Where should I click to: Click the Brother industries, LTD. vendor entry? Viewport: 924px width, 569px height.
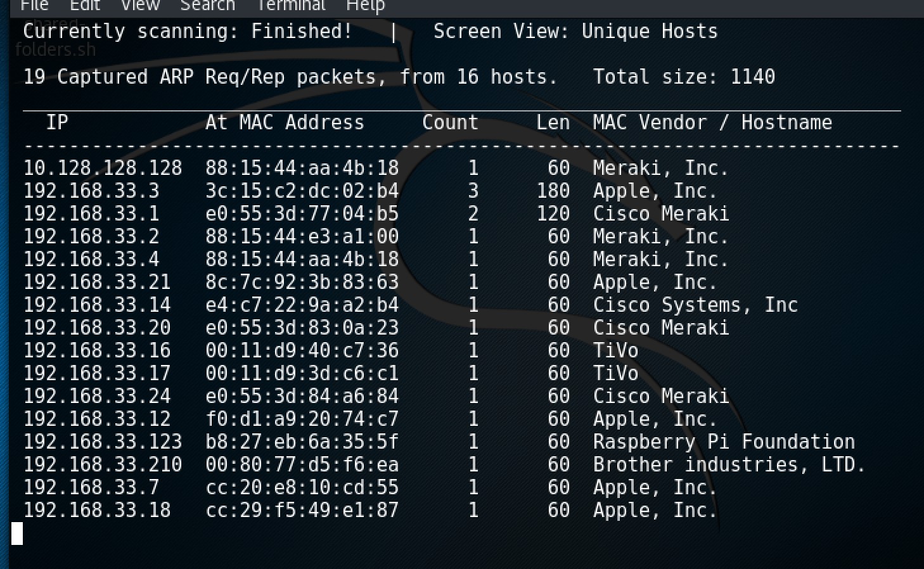point(729,464)
